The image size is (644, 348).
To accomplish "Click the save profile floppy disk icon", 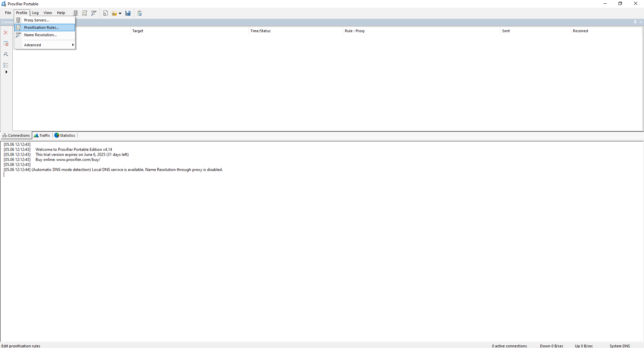I will click(128, 13).
